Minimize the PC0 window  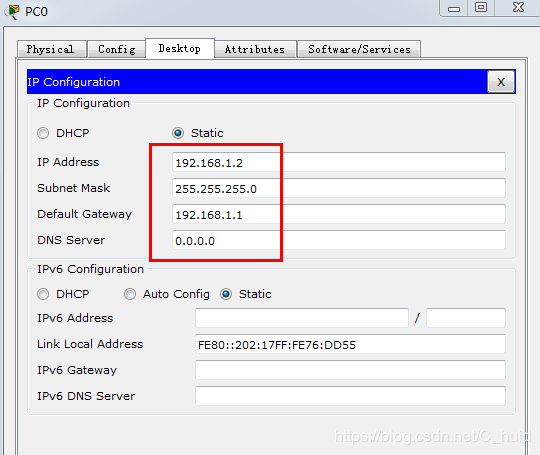coord(454,8)
